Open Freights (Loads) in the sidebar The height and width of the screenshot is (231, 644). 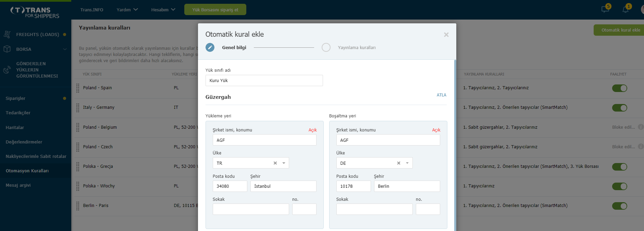(38, 34)
